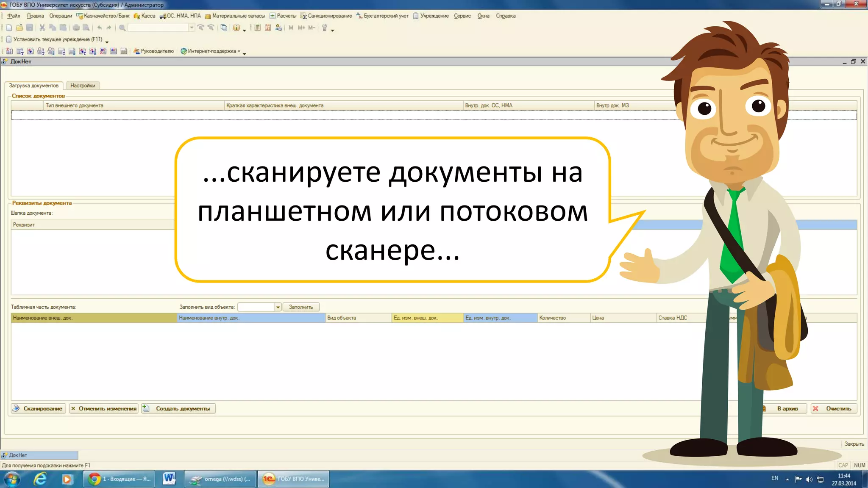The height and width of the screenshot is (488, 868).
Task: Open the Бухгалтерский учет menu
Action: (382, 16)
